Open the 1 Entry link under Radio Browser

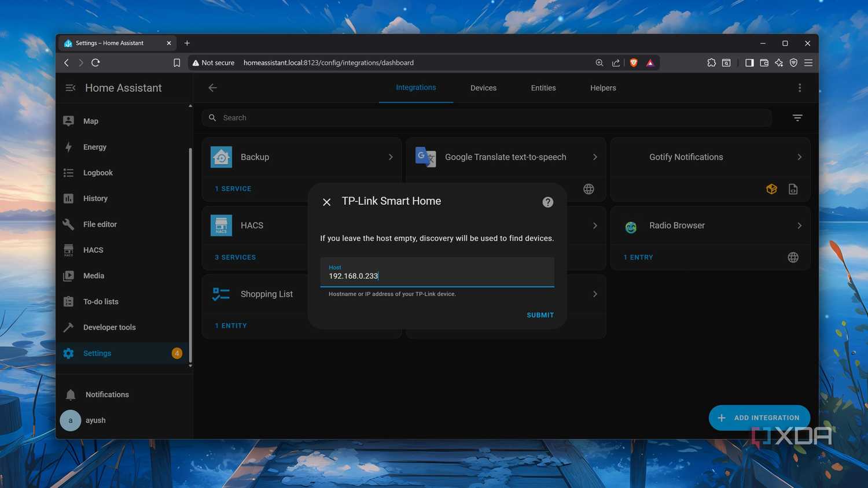tap(638, 257)
